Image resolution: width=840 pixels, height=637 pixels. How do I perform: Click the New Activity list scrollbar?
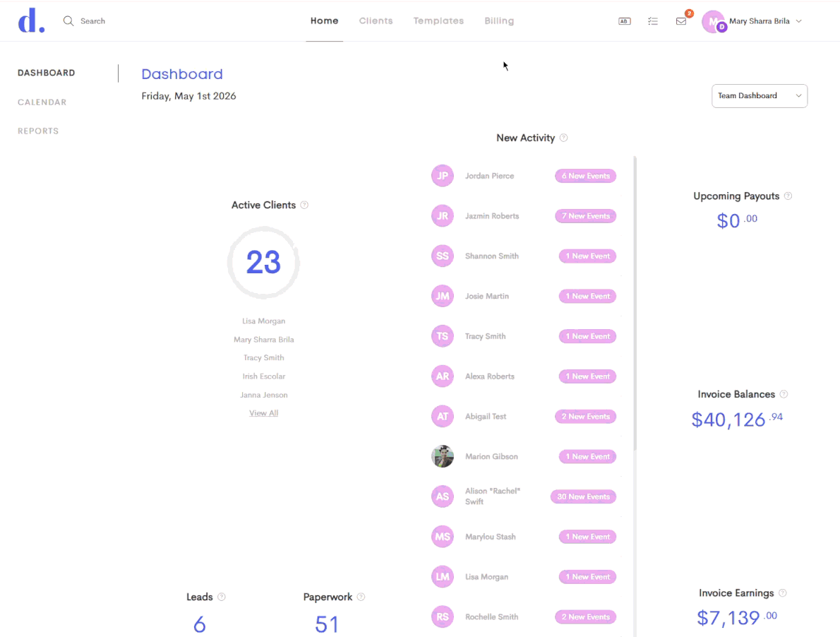tap(635, 303)
